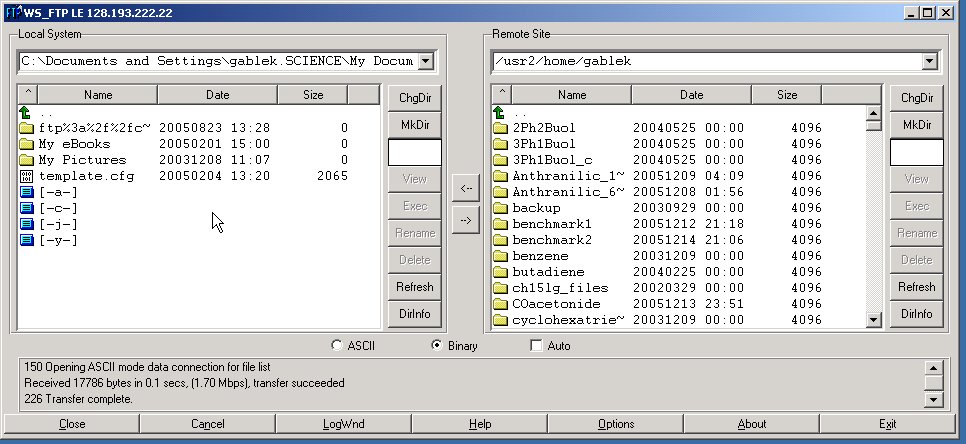
Task: Click the log pane scroll down arrow
Action: [x=934, y=400]
